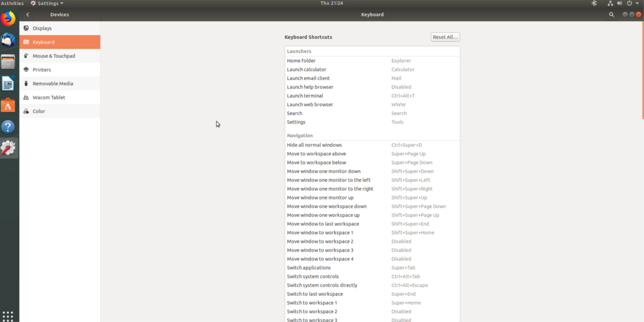Select Move window one monitor down

click(x=372, y=171)
